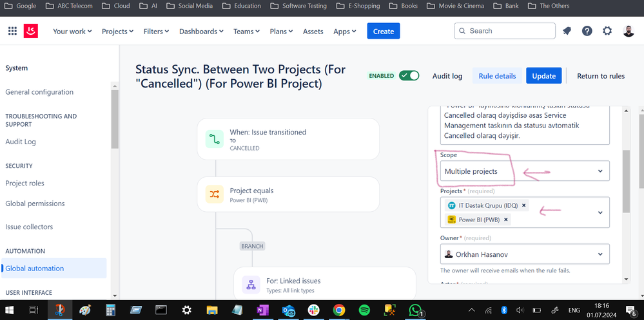The height and width of the screenshot is (320, 644).
Task: Open Issue collectors in sidebar
Action: [29, 227]
